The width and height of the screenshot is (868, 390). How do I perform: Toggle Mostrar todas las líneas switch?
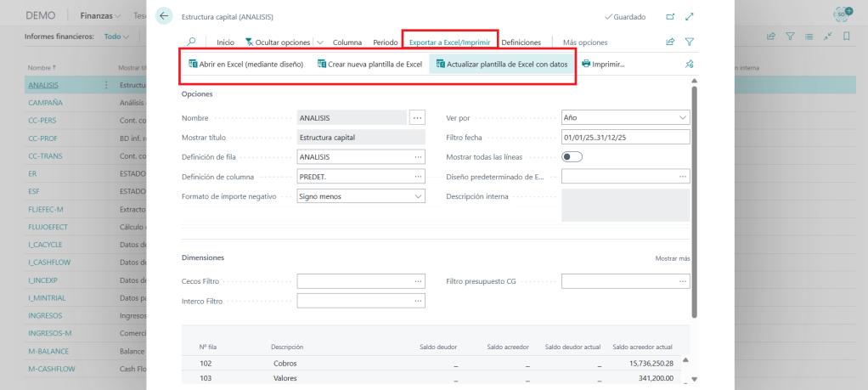click(x=572, y=156)
